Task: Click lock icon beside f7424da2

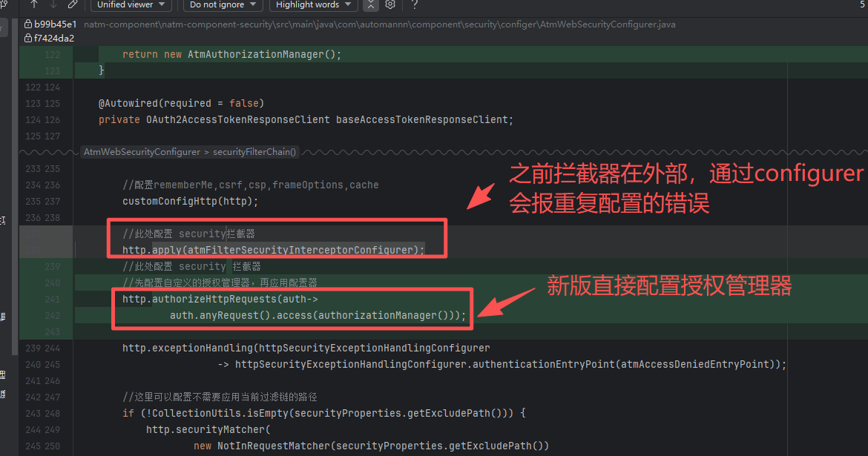Action: tap(28, 38)
